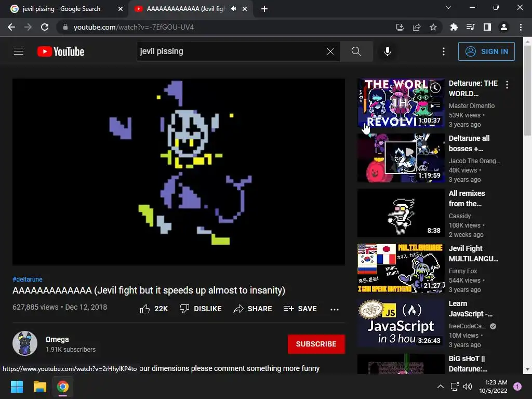Clear the search box with the X icon
This screenshot has width=532, height=399.
pos(330,51)
